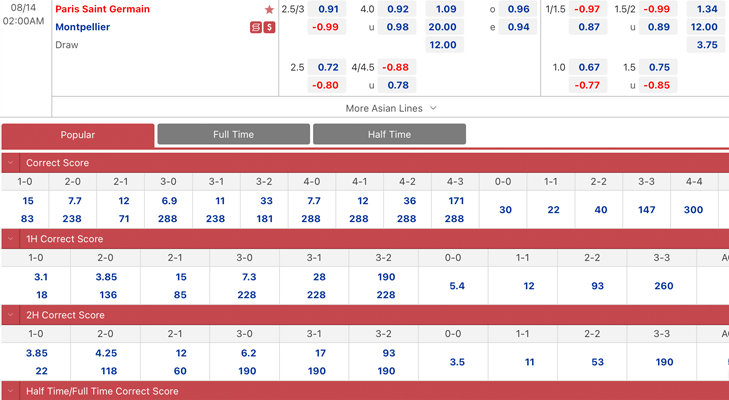
Task: Select handicap odds -0.99 for Montpellier
Action: [327, 27]
